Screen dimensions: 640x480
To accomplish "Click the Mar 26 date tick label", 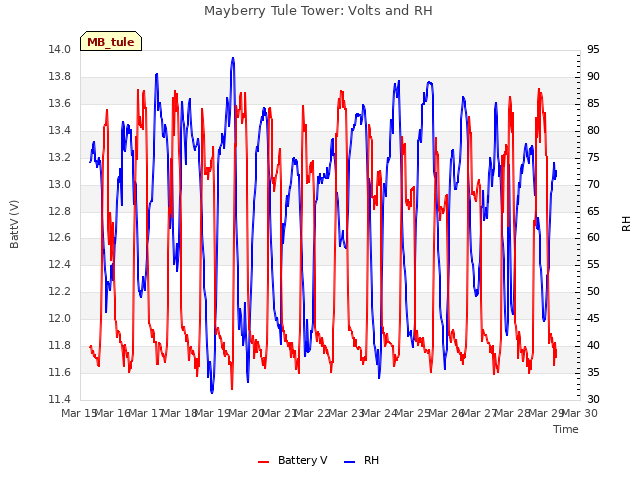I will tap(447, 413).
